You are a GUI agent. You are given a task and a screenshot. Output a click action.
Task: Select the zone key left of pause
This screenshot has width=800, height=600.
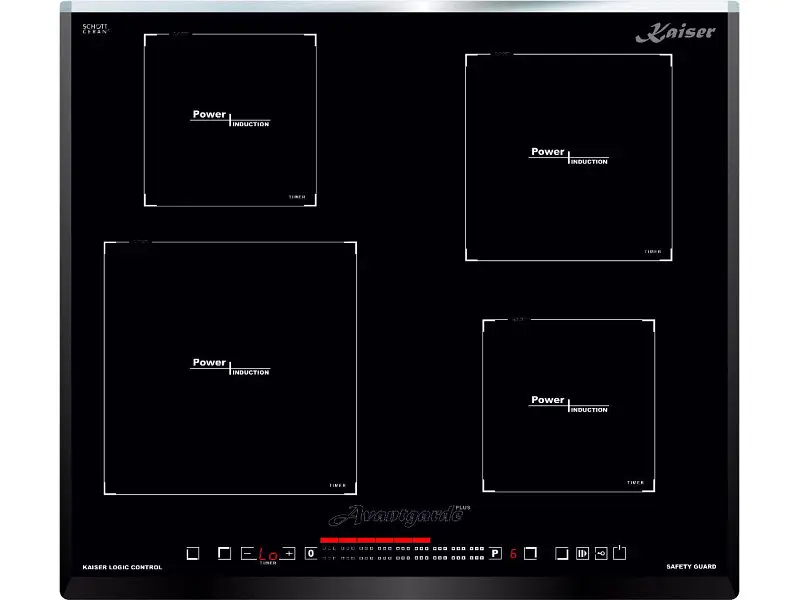click(562, 553)
